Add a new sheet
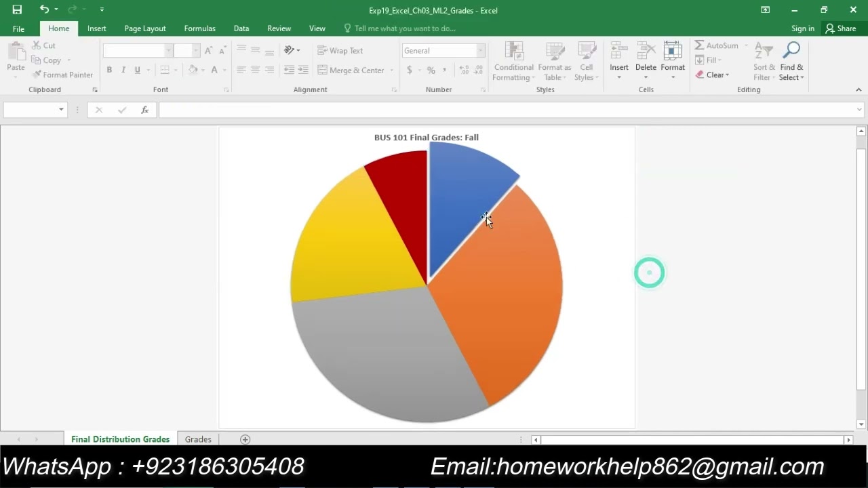 [x=245, y=439]
